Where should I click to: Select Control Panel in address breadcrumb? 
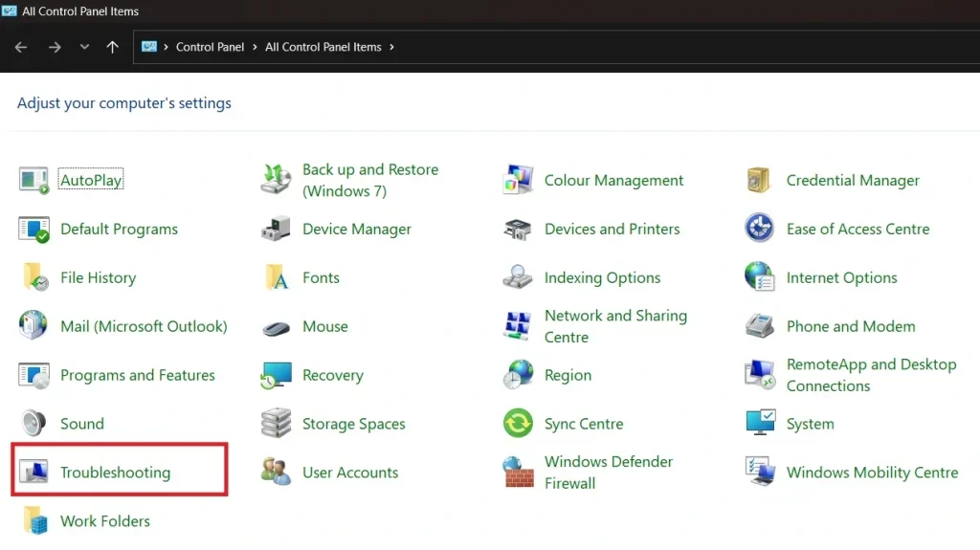210,47
